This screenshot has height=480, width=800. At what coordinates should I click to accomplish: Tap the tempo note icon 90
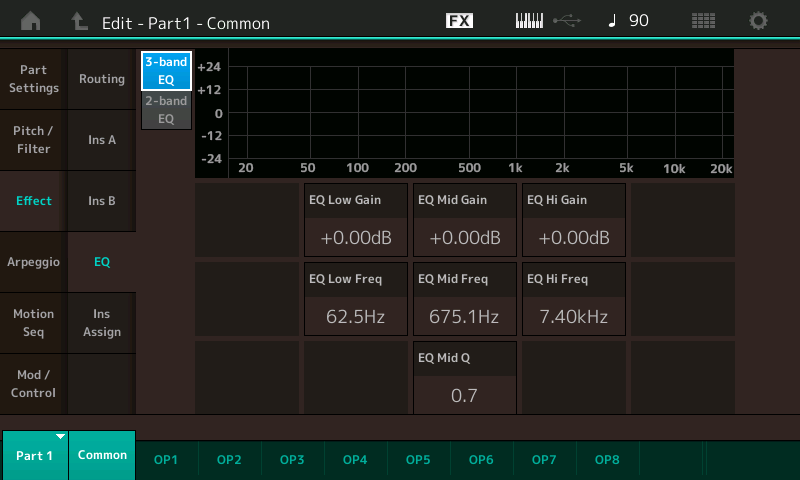click(628, 21)
